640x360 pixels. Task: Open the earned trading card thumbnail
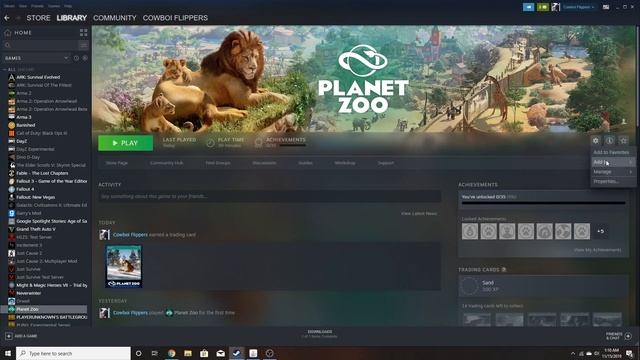pyautogui.click(x=124, y=267)
